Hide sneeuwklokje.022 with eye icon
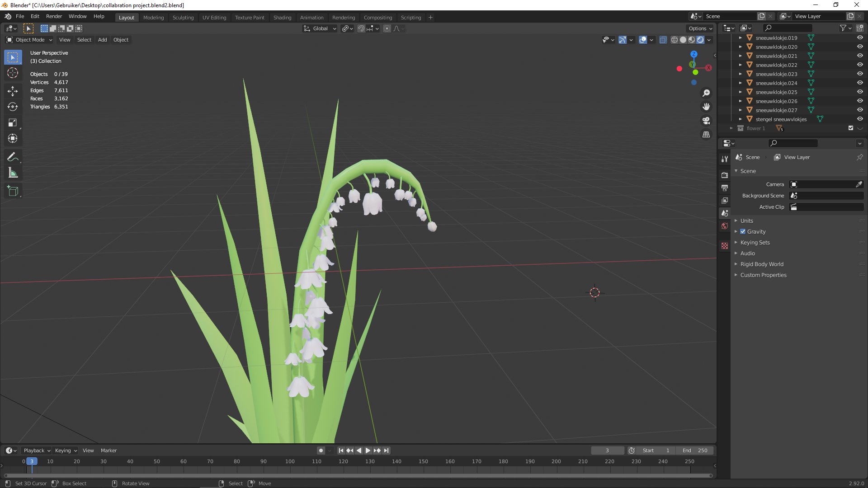 [x=860, y=65]
